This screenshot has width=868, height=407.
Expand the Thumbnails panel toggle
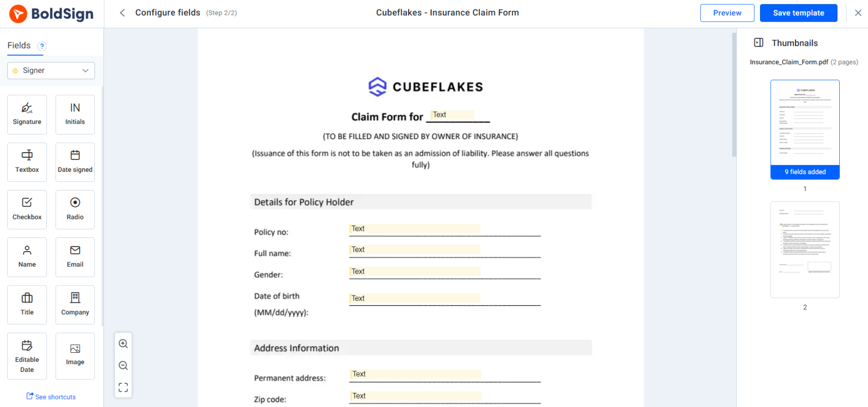tap(759, 42)
